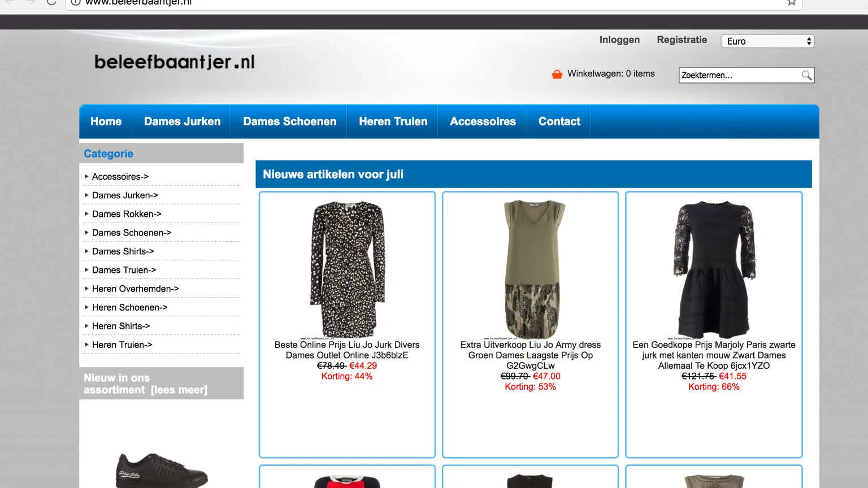Click the black sneaker thumbnail in sidebar
868x488 pixels.
click(162, 470)
